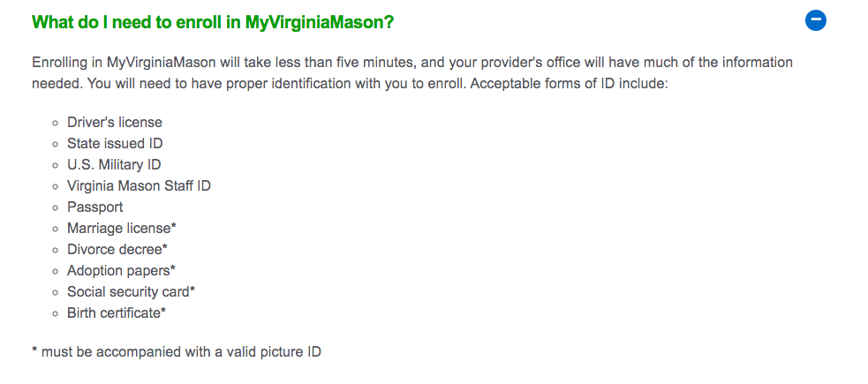Click the 'Virginia Mason Staff ID' entry
Viewport: 868px width, 384px height.
[x=139, y=186]
